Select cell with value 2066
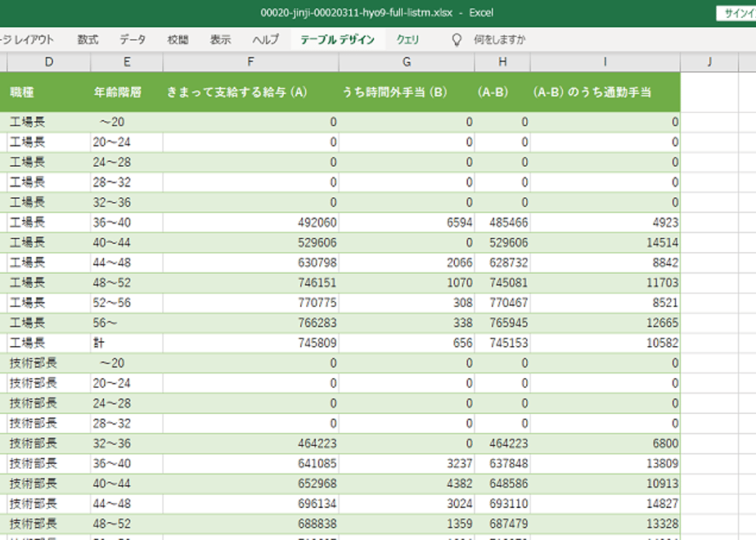This screenshot has height=540, width=756. click(x=407, y=263)
